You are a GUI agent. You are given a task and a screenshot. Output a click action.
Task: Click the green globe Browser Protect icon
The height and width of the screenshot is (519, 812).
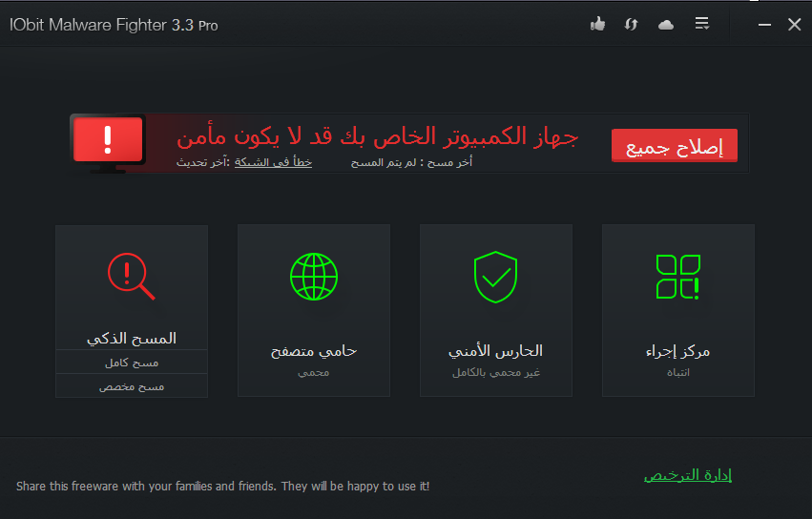click(314, 276)
